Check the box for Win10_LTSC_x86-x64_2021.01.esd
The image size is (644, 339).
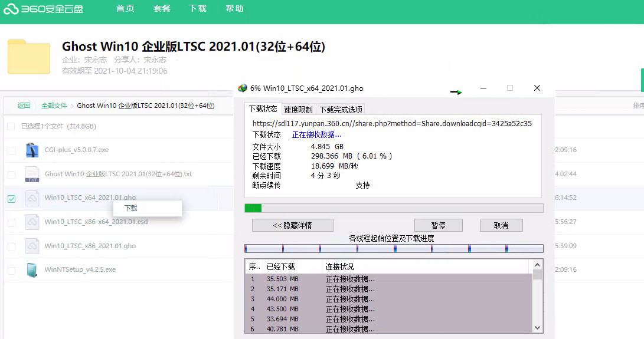(11, 222)
